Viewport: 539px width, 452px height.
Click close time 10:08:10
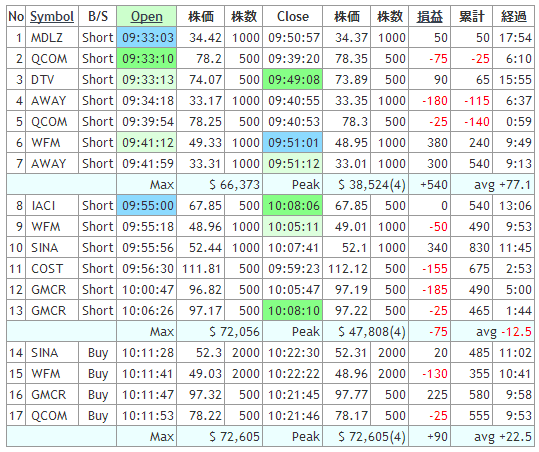point(293,310)
